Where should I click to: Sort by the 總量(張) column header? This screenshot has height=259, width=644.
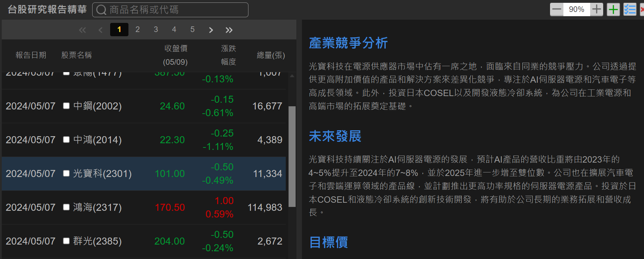tap(271, 55)
